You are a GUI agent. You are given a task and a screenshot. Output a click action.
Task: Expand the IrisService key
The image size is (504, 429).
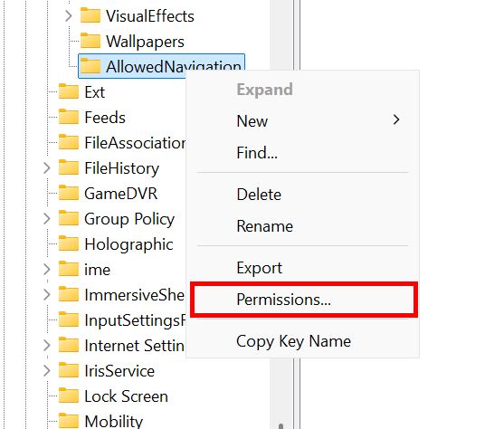47,371
